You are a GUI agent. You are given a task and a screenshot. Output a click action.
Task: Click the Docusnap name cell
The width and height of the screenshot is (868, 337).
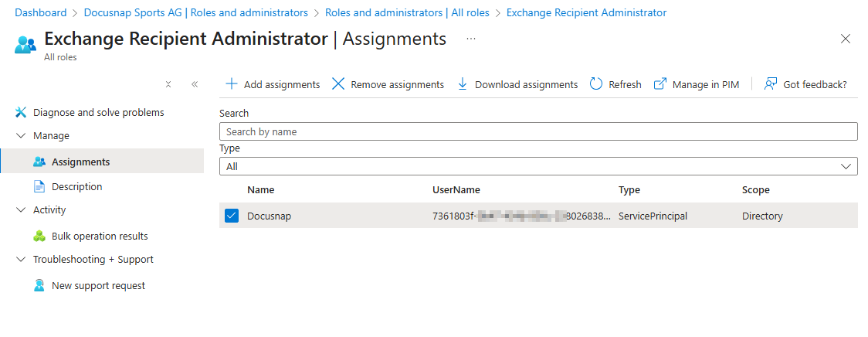269,216
